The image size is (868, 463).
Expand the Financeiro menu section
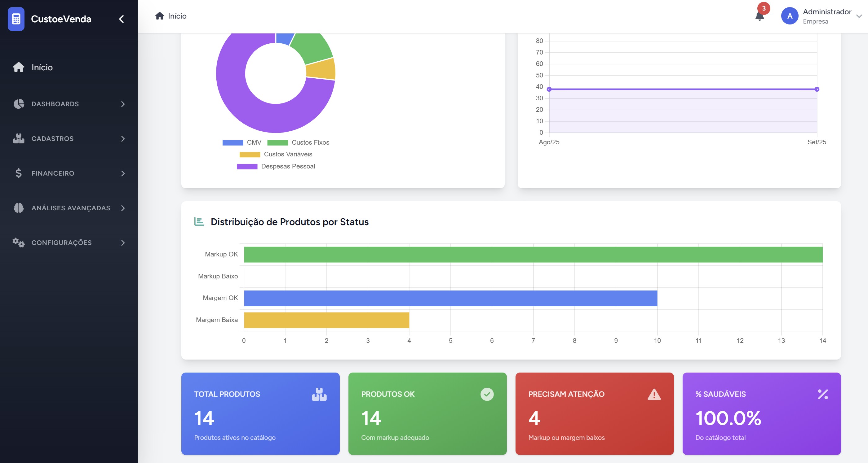(69, 173)
